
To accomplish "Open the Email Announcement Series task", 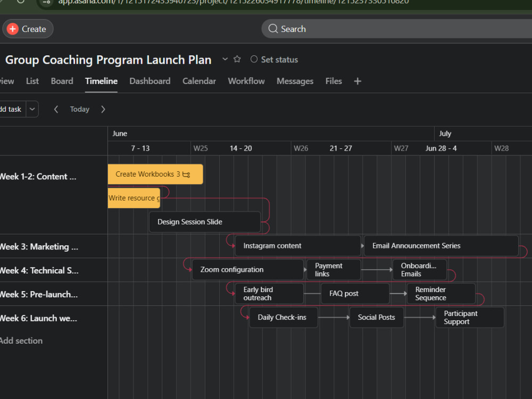I will click(x=441, y=246).
